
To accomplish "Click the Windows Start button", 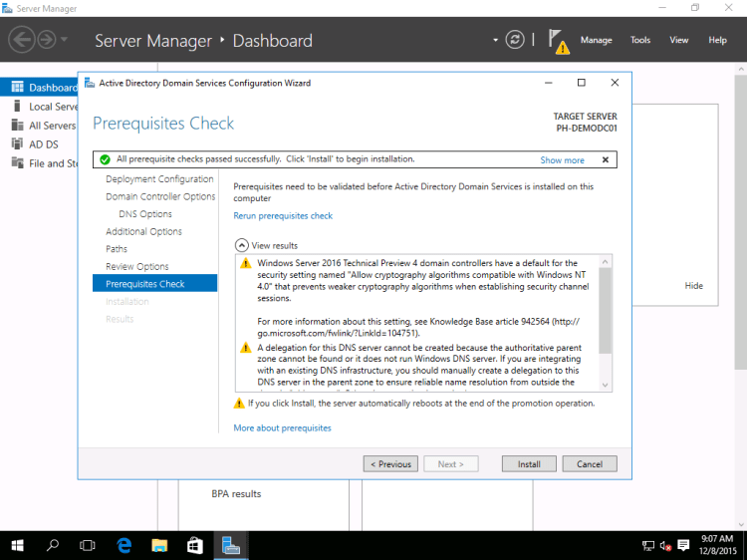I will (x=18, y=545).
